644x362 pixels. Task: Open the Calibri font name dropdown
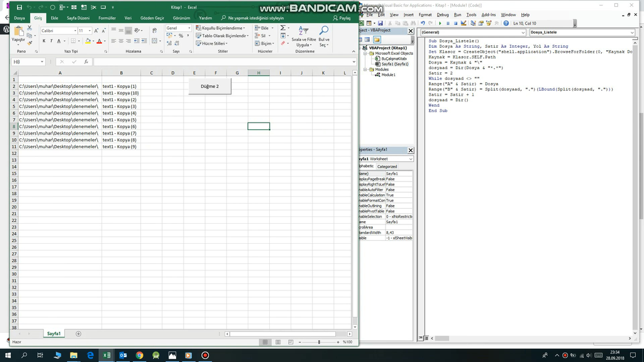pyautogui.click(x=75, y=31)
